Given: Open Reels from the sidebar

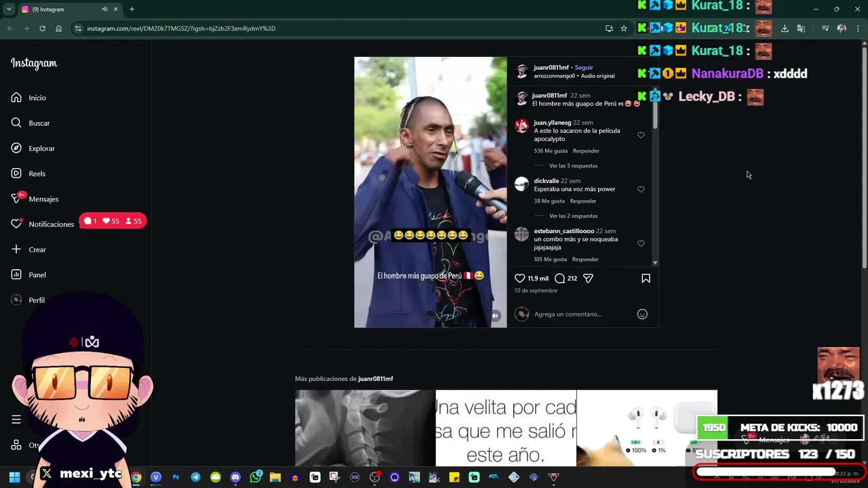Looking at the screenshot, I should (x=28, y=174).
